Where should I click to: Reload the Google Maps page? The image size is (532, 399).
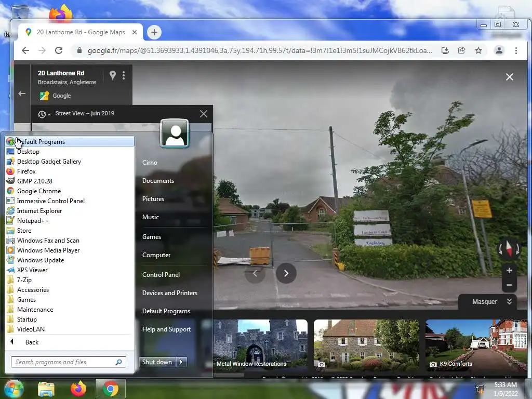pos(59,50)
